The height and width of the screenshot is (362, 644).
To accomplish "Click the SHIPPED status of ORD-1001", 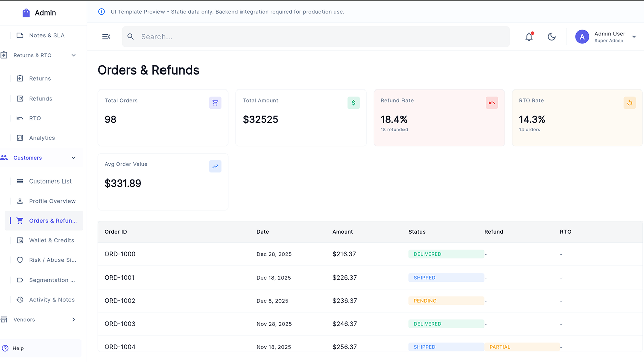I will coord(446,278).
